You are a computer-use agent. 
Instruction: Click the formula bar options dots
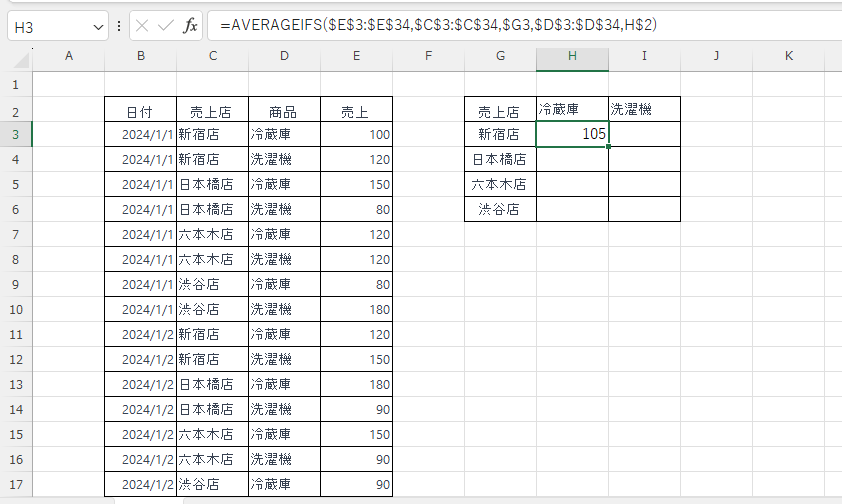point(119,26)
